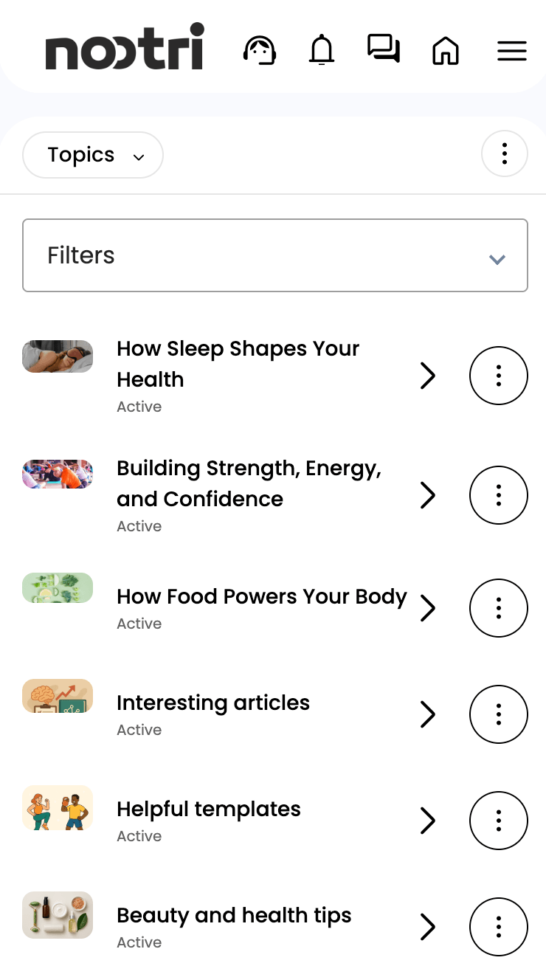546x980 pixels.
Task: Open Helpful templates via its chevron arrow
Action: [x=428, y=820]
